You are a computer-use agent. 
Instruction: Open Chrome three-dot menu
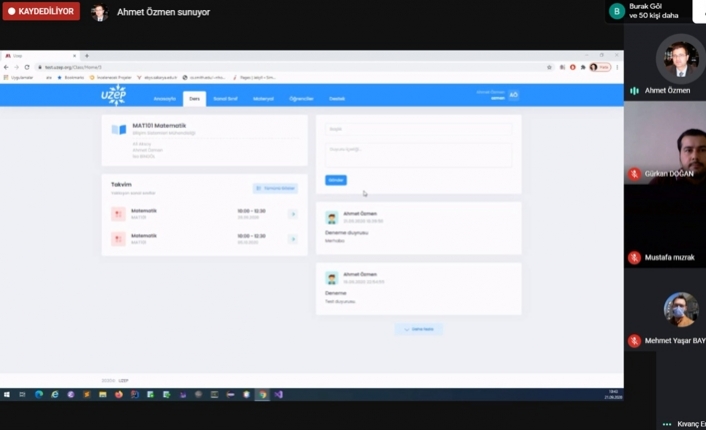[x=617, y=67]
